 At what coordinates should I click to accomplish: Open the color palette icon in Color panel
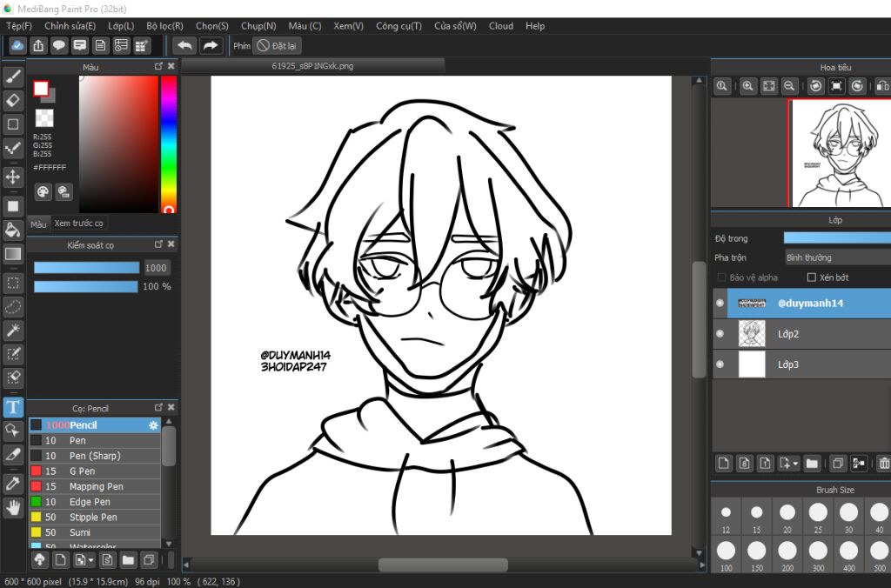pyautogui.click(x=44, y=191)
